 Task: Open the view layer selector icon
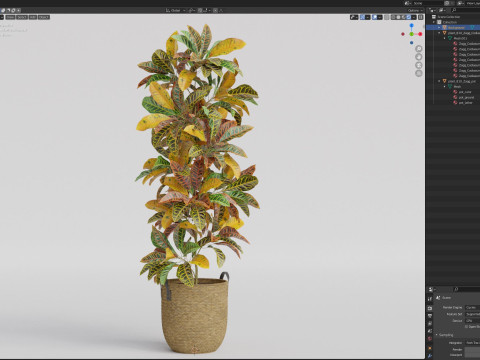[x=461, y=3]
